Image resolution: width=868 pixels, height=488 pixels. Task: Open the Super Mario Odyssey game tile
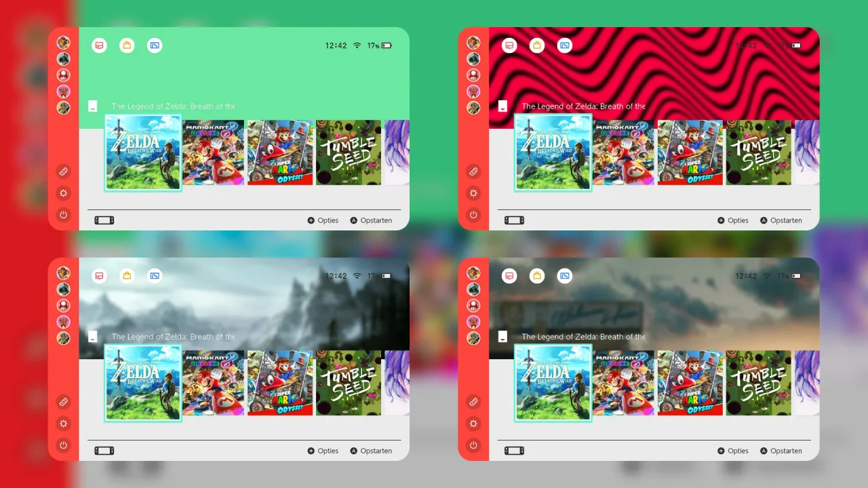[280, 152]
